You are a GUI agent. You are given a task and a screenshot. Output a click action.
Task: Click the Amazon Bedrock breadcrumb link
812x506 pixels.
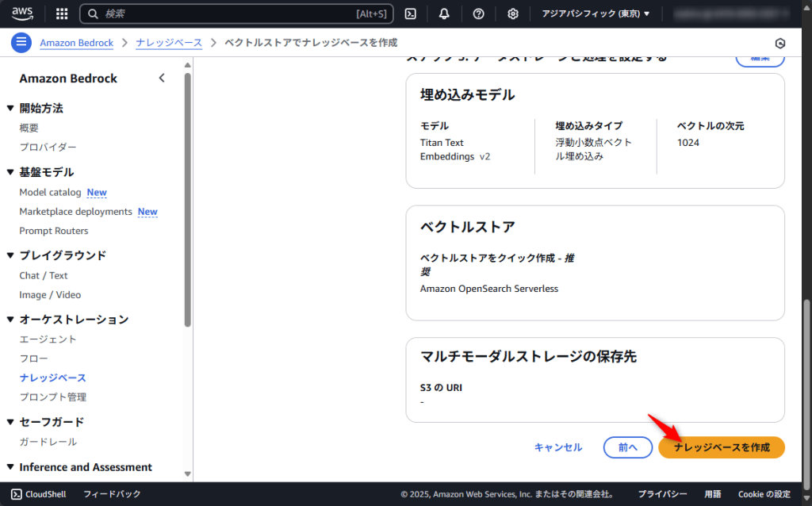coord(77,43)
